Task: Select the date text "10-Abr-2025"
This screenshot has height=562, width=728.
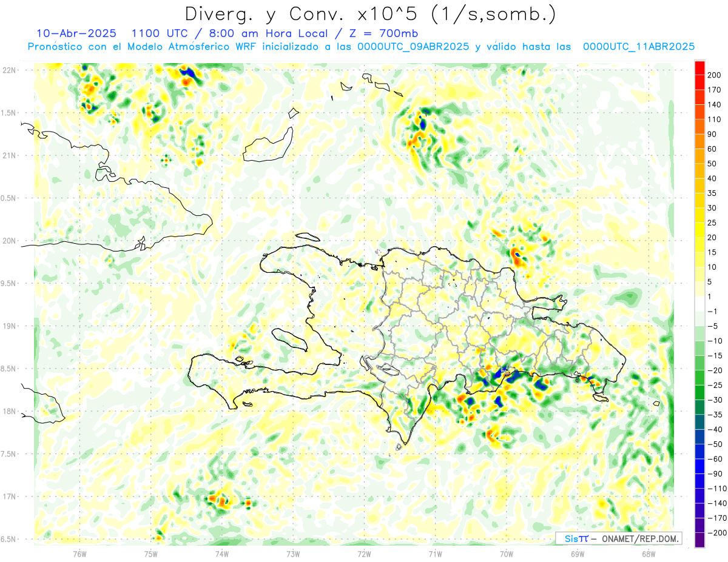Action: (x=76, y=33)
